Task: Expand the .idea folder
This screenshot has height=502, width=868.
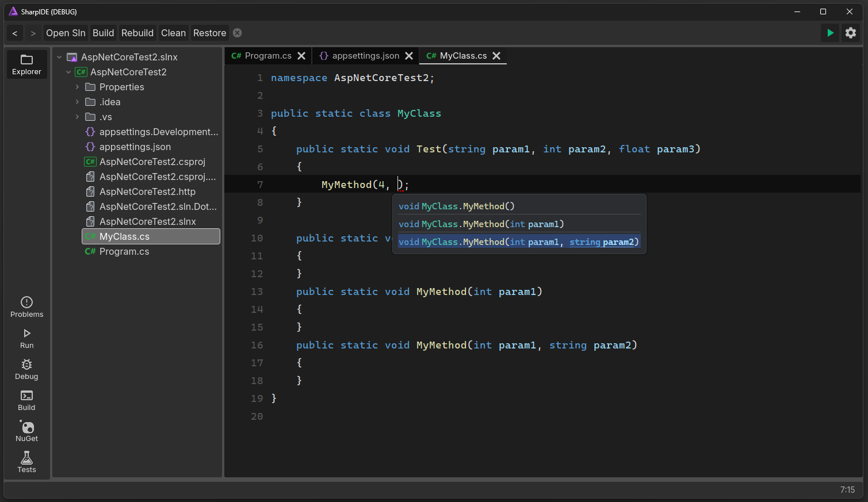Action: tap(78, 102)
